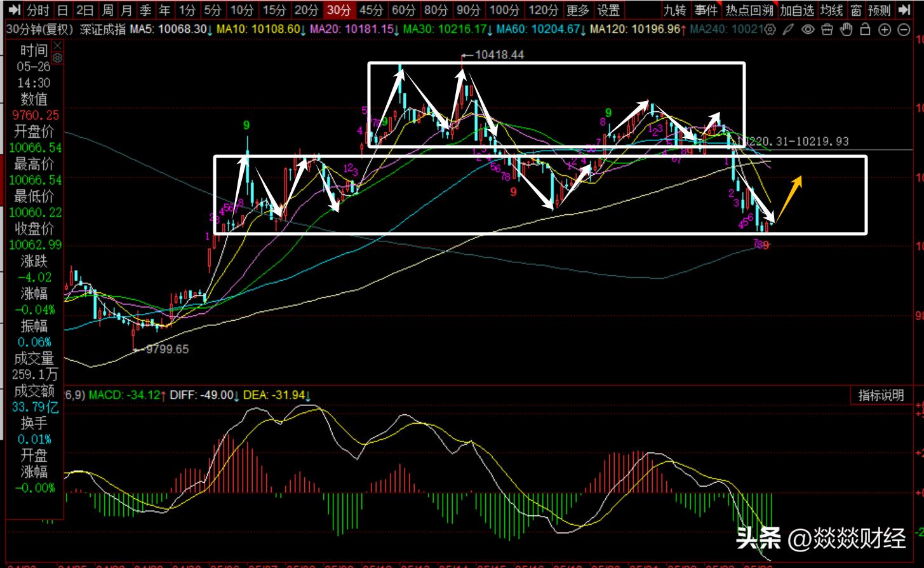Switch to the 2日 period

coord(85,10)
